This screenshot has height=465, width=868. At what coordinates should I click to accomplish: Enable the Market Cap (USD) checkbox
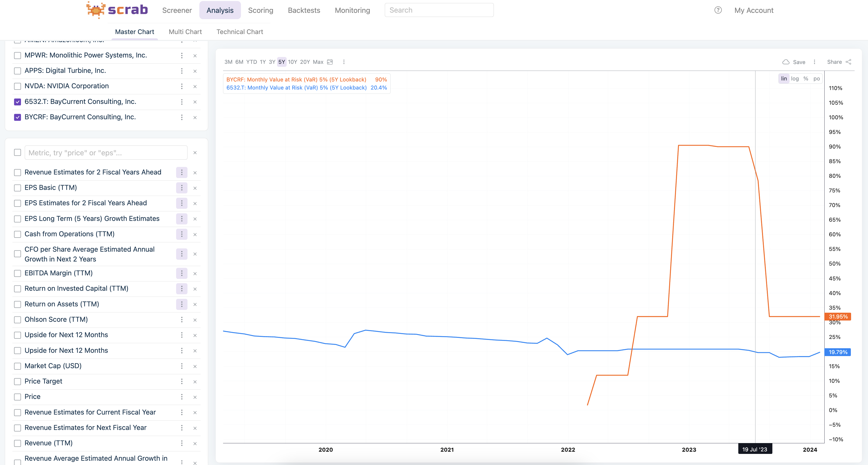tap(17, 366)
